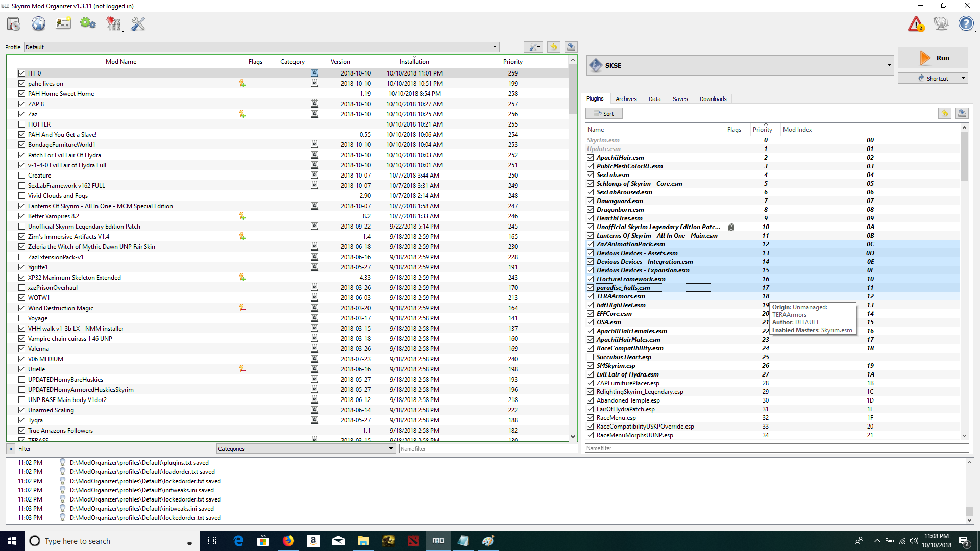The image size is (980, 551).
Task: Sort mods by the Mod Name column
Action: [121, 62]
